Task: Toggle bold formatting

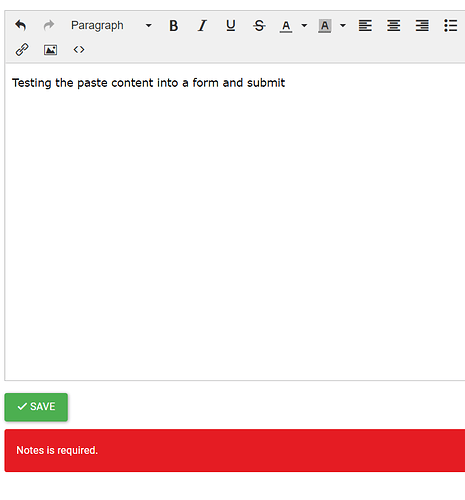Action: tap(173, 26)
